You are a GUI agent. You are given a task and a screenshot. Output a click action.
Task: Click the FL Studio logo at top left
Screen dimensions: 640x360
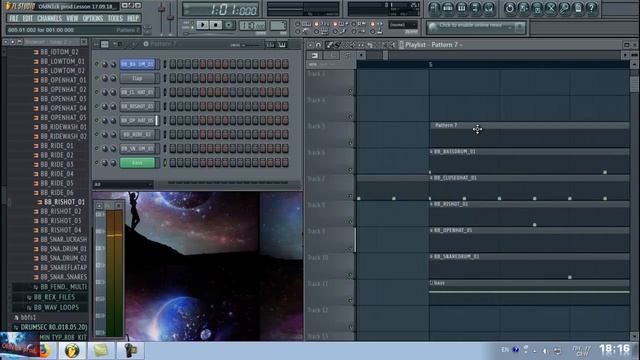(19, 7)
